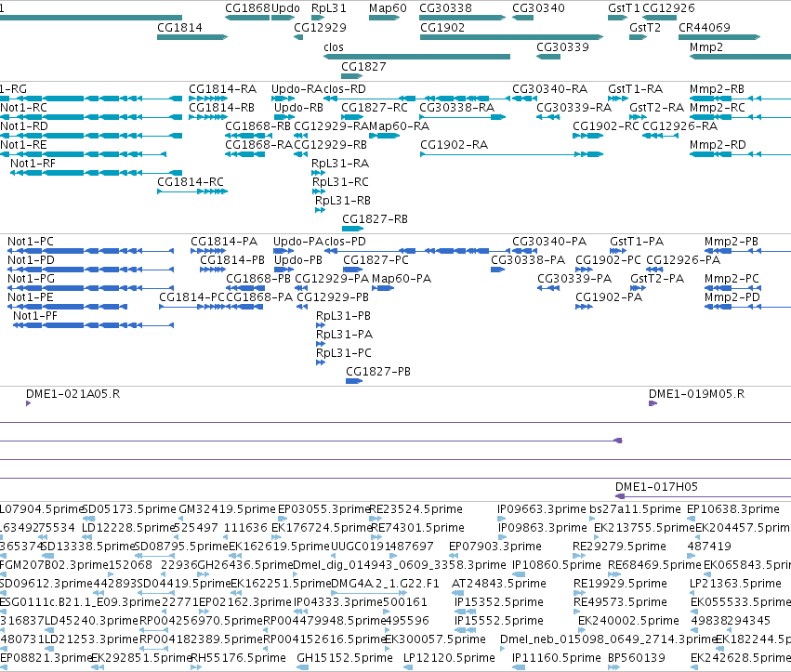791x672 pixels.
Task: Open the RpL31-PC protein label
Action: coord(344,352)
